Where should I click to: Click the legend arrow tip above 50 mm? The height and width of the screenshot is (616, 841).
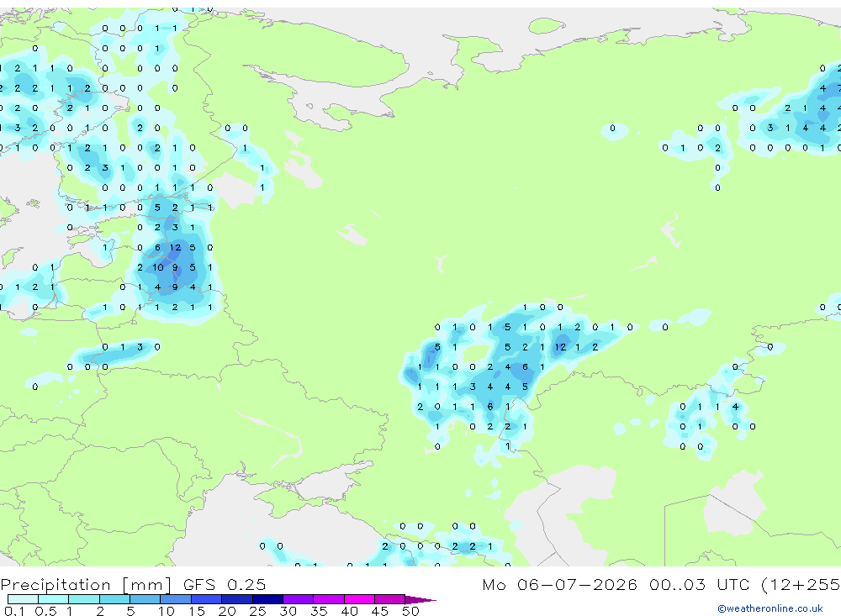point(420,599)
